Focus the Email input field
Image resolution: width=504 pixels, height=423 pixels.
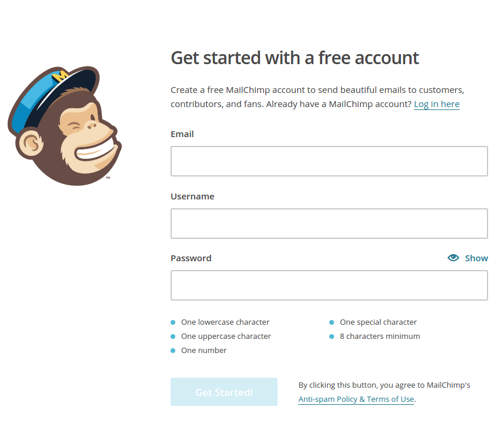tap(329, 161)
